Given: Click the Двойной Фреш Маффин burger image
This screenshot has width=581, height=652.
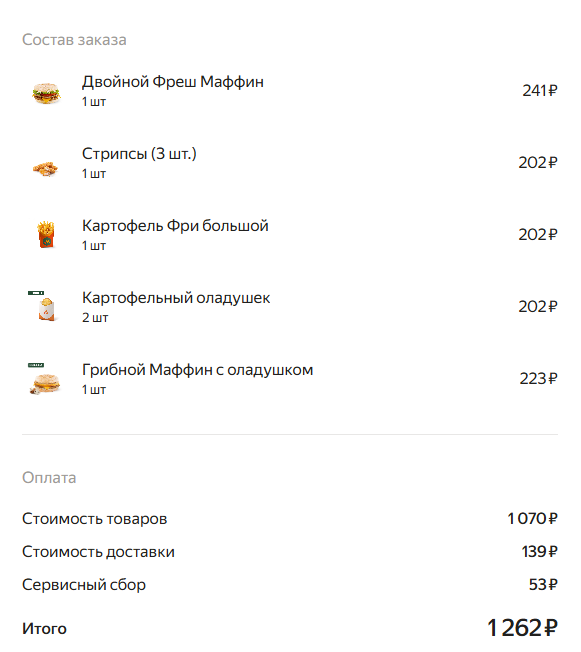Looking at the screenshot, I should [x=46, y=93].
